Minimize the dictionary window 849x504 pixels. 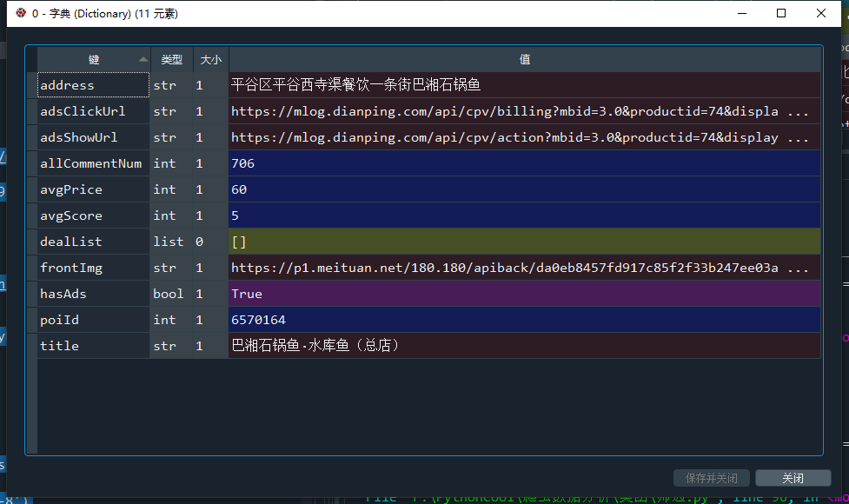tap(742, 13)
